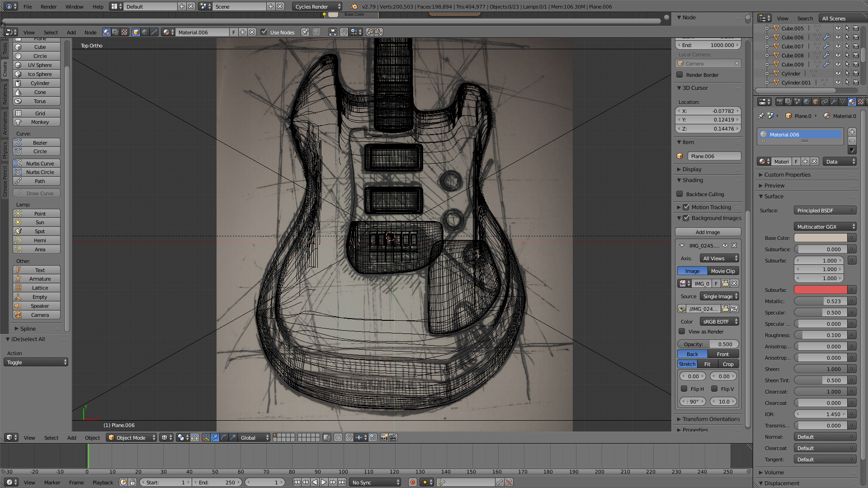Play the animation in the timeline
This screenshot has height=488, width=868.
point(324,482)
